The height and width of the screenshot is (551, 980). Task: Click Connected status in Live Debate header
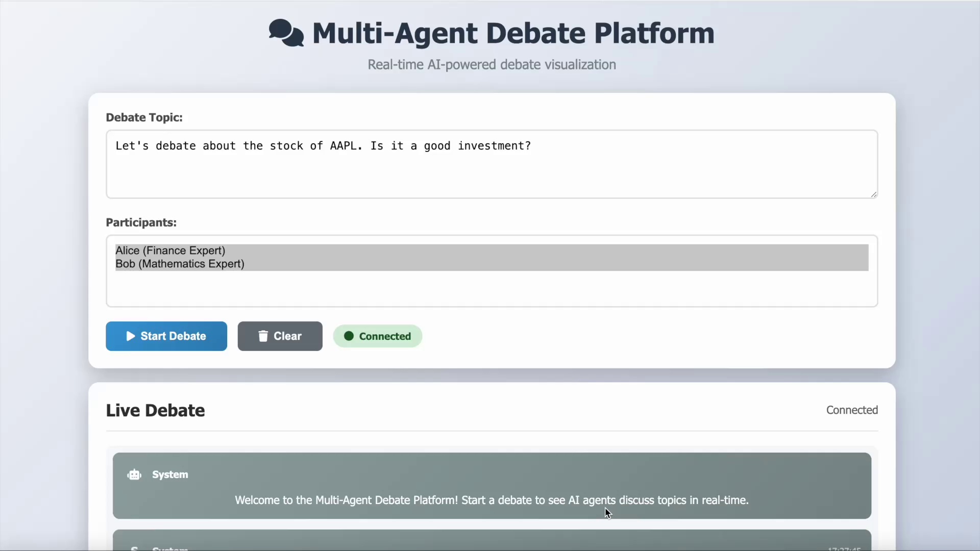click(851, 410)
